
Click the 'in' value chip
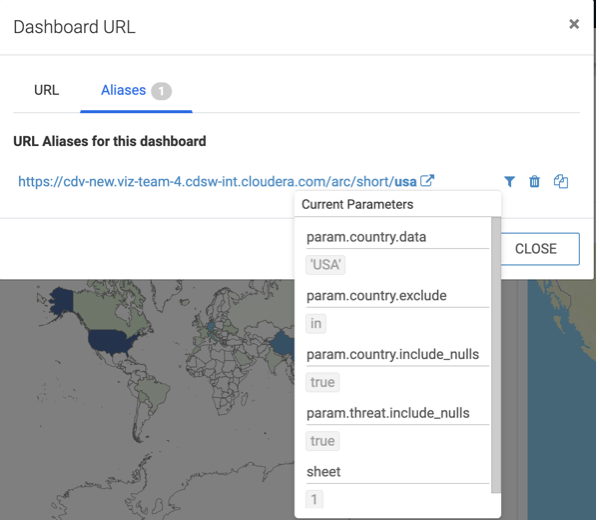316,323
